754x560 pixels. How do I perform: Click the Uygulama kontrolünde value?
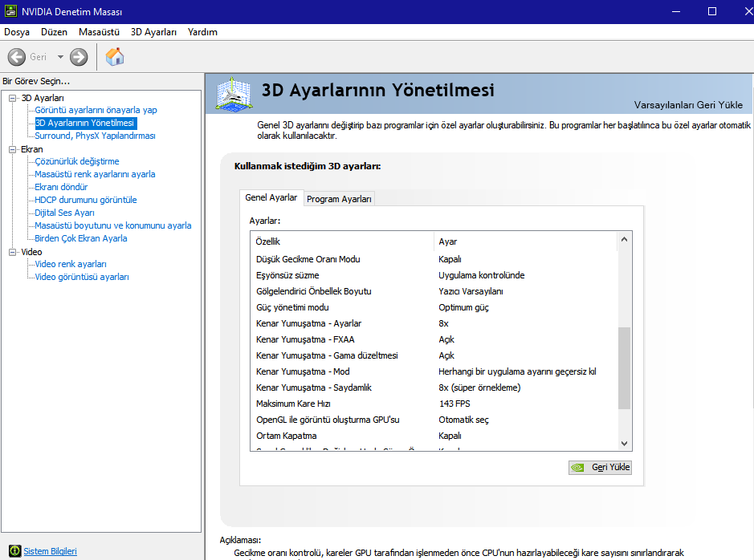(481, 275)
